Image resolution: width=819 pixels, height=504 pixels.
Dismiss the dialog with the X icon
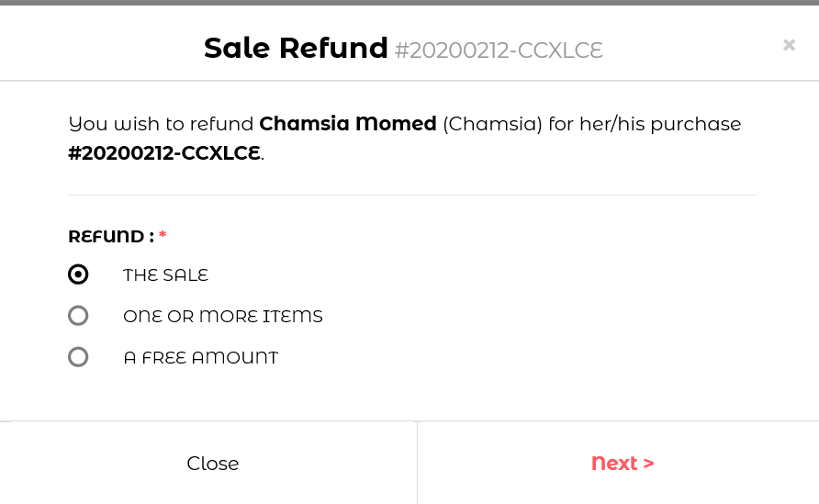(x=789, y=45)
